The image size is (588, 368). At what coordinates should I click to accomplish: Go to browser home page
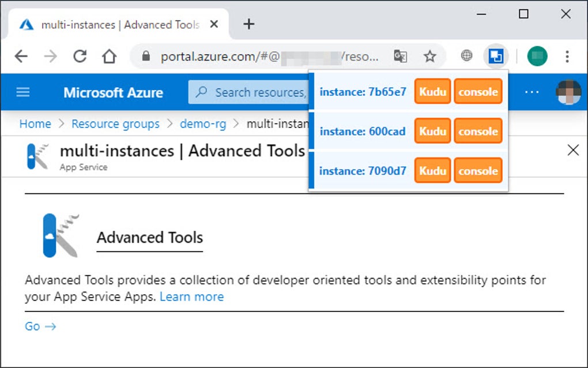(x=109, y=56)
